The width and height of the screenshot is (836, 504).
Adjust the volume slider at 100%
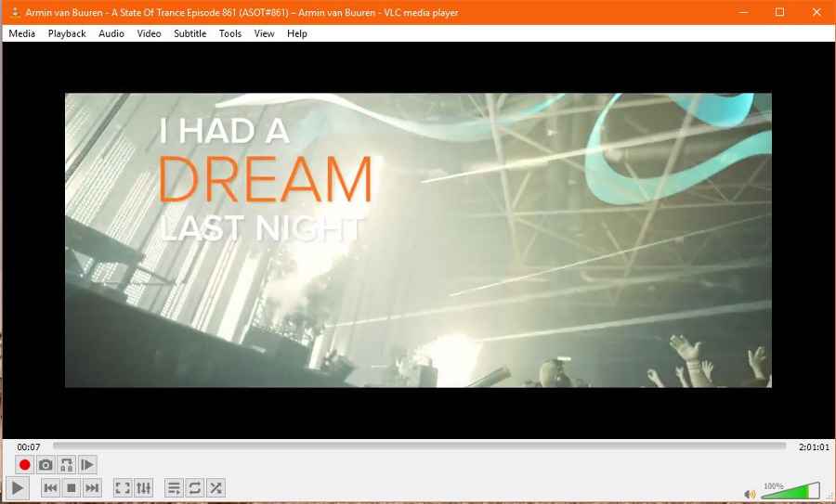[x=790, y=490]
